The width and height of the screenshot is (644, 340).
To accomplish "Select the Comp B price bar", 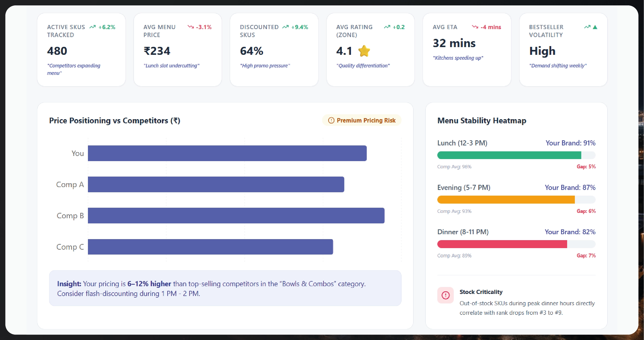I will (235, 215).
